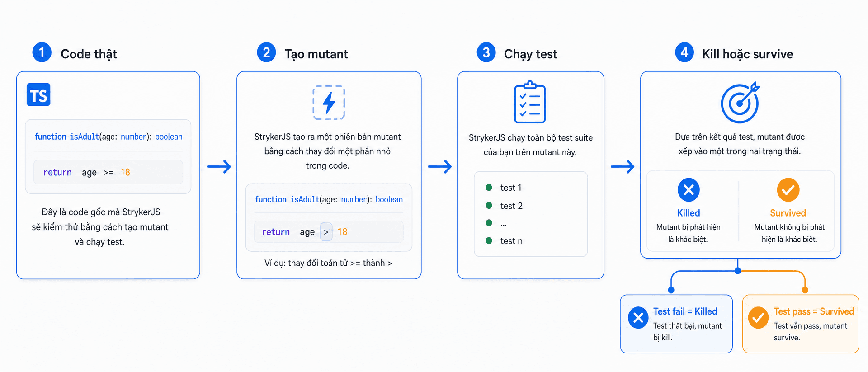Click 'Mutant không bị phát hiện' text

(789, 233)
